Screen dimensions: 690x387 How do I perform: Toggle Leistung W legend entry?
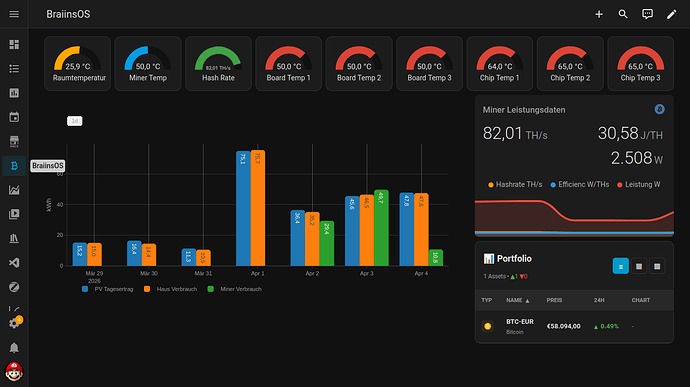tap(639, 184)
